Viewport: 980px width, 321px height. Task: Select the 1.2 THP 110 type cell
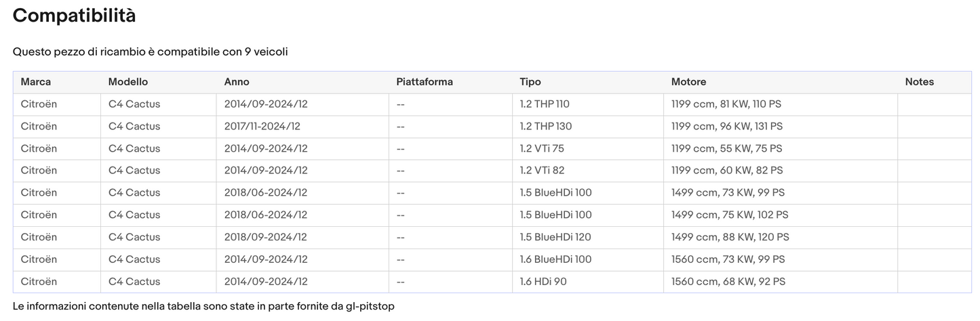point(545,104)
